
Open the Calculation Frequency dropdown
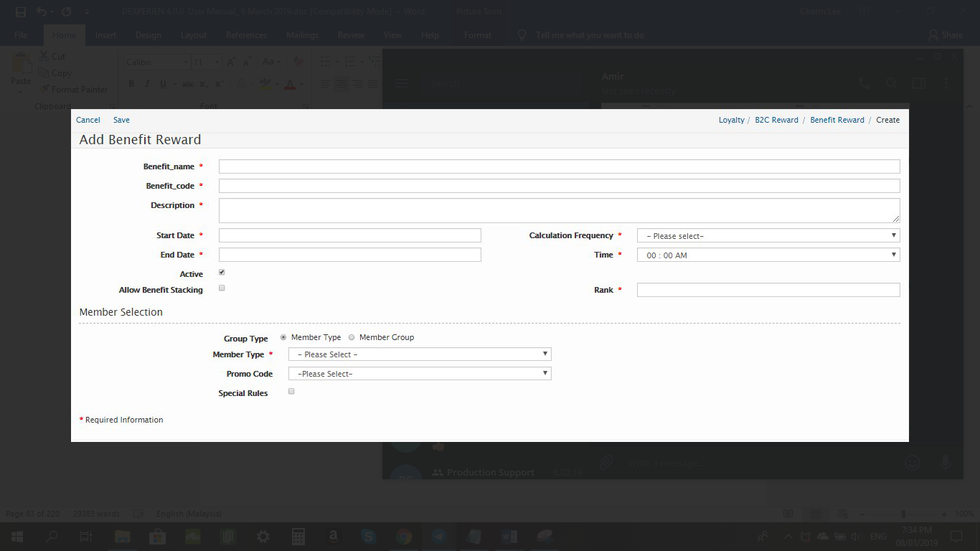[768, 235]
